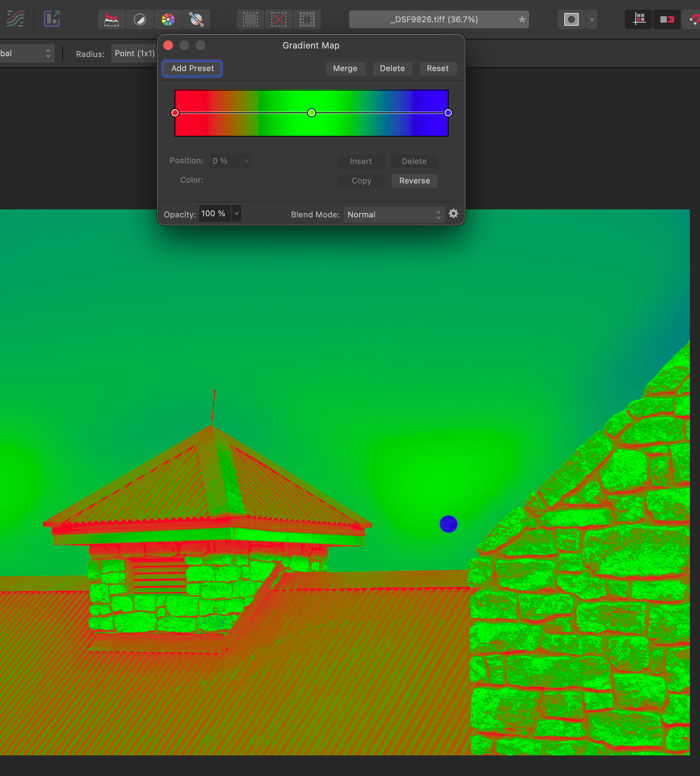Open the Quick Mask options arrow
The width and height of the screenshot is (700, 776).
tap(592, 19)
